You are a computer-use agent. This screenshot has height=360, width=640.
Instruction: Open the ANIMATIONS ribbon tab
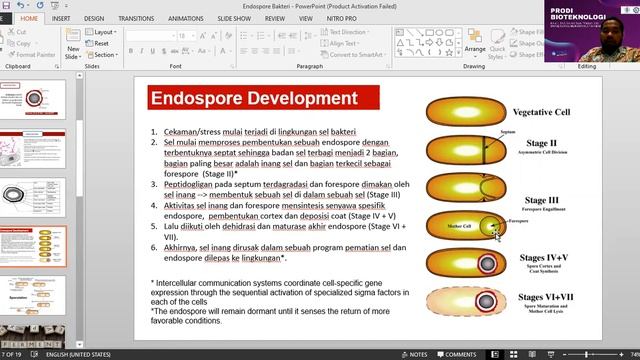[185, 18]
